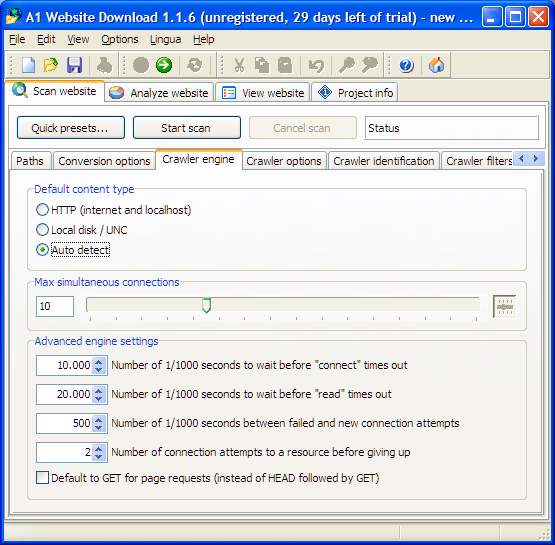Increase read timeout with up arrow

[x=99, y=391]
